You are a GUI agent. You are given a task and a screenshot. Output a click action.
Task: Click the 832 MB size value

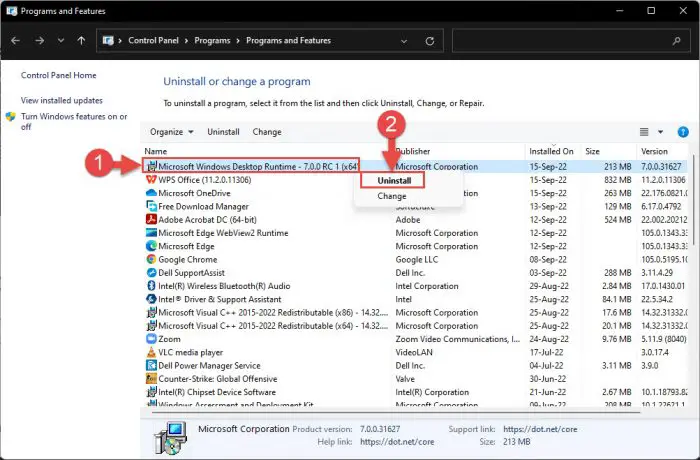point(618,180)
